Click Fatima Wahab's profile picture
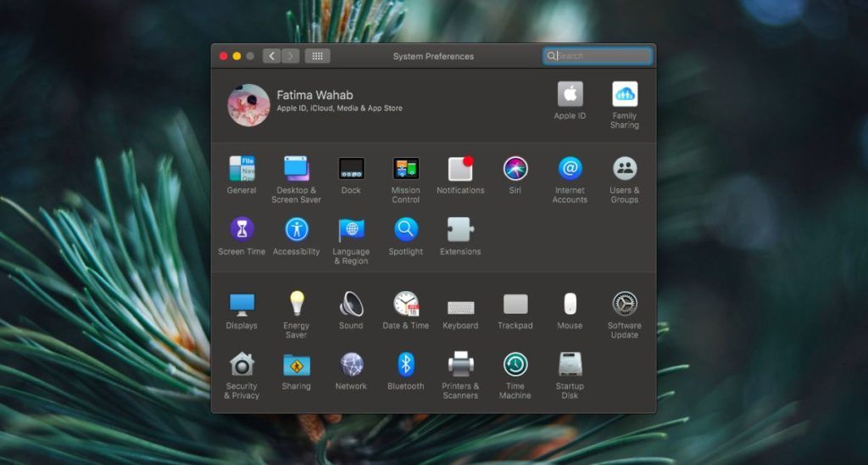 point(248,104)
